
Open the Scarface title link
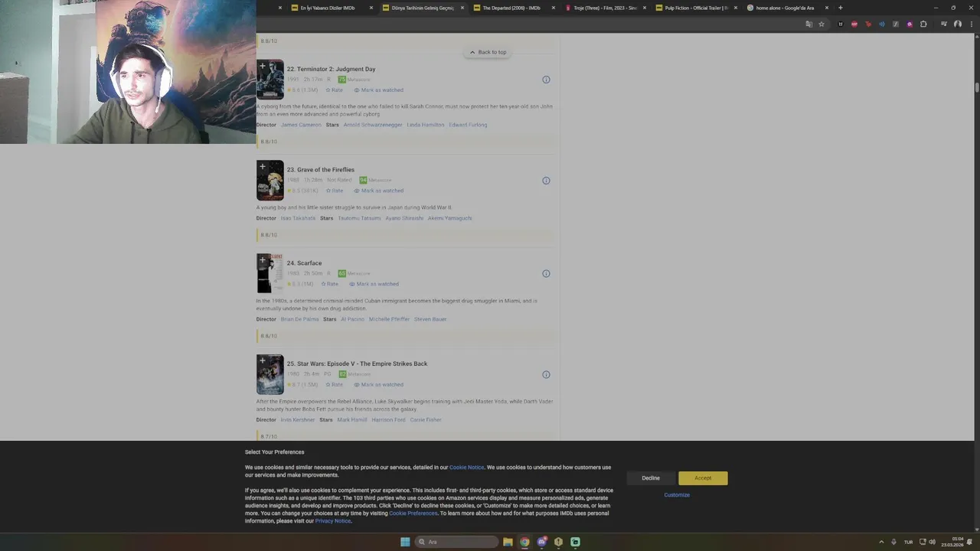click(304, 263)
